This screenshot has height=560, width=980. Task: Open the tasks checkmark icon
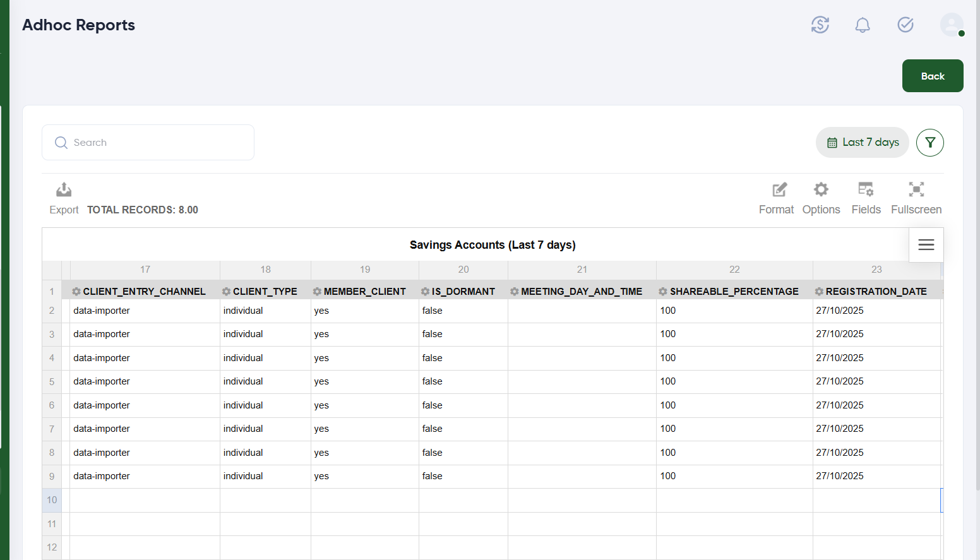pos(905,25)
